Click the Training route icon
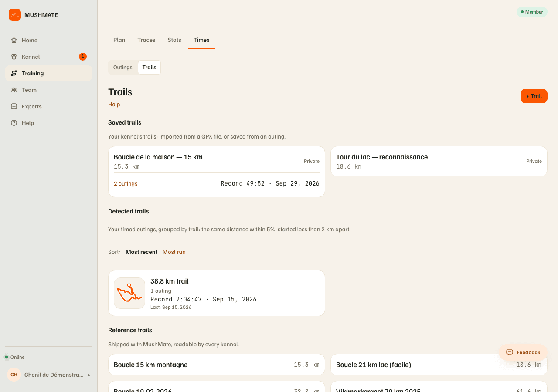 click(x=14, y=73)
